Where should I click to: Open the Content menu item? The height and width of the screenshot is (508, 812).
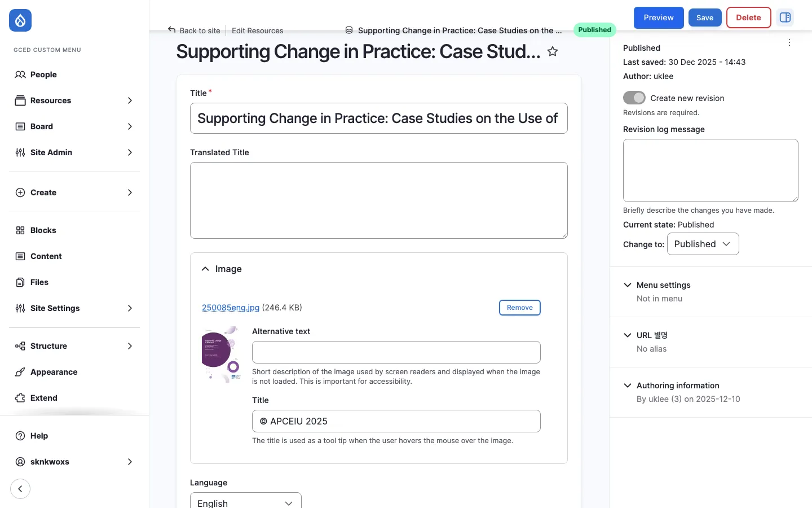[x=46, y=256]
